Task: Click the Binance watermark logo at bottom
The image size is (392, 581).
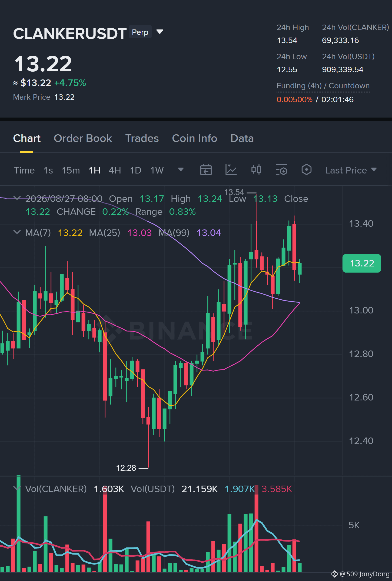Action: pos(335,574)
